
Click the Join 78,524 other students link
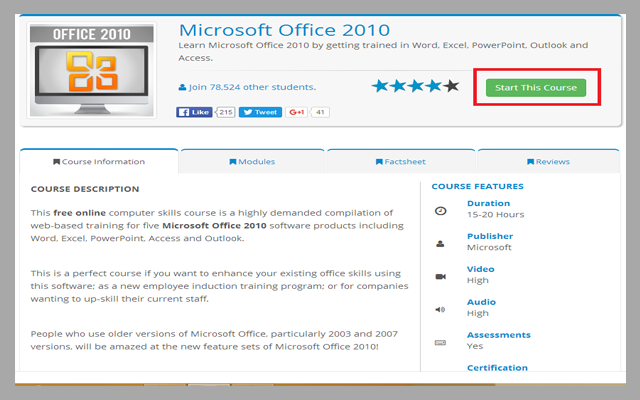pyautogui.click(x=246, y=87)
